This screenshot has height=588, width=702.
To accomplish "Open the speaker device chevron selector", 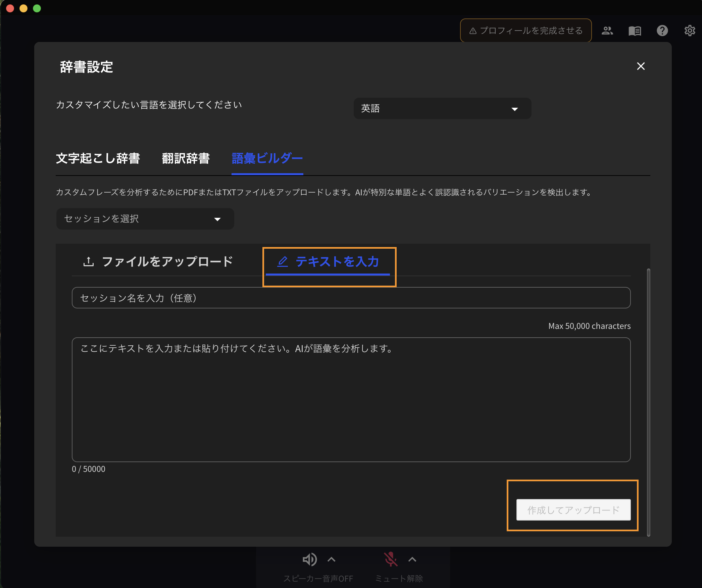I will [332, 559].
